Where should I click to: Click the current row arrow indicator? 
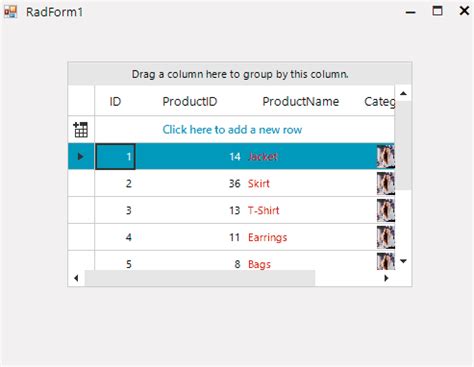click(80, 156)
